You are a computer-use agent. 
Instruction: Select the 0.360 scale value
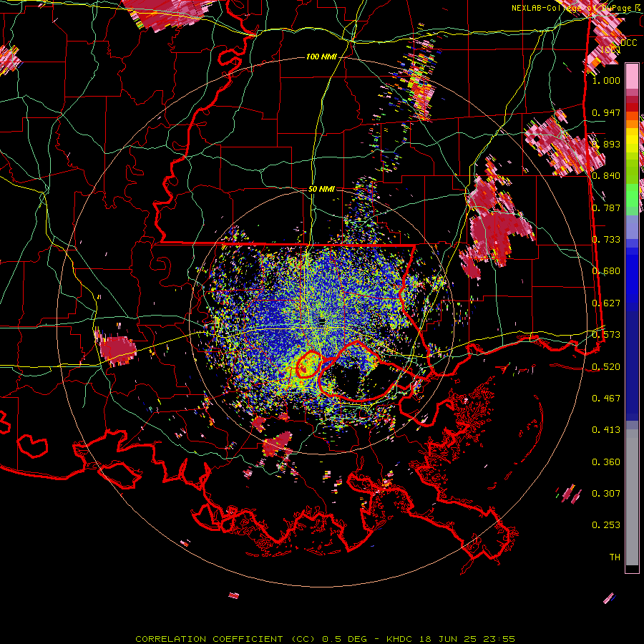(x=606, y=462)
